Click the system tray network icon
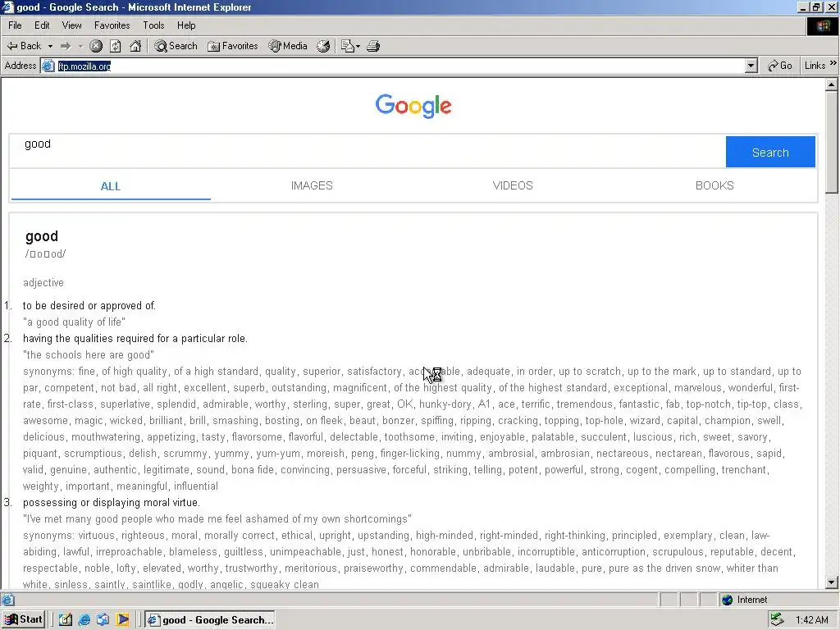The width and height of the screenshot is (840, 630). click(x=778, y=620)
